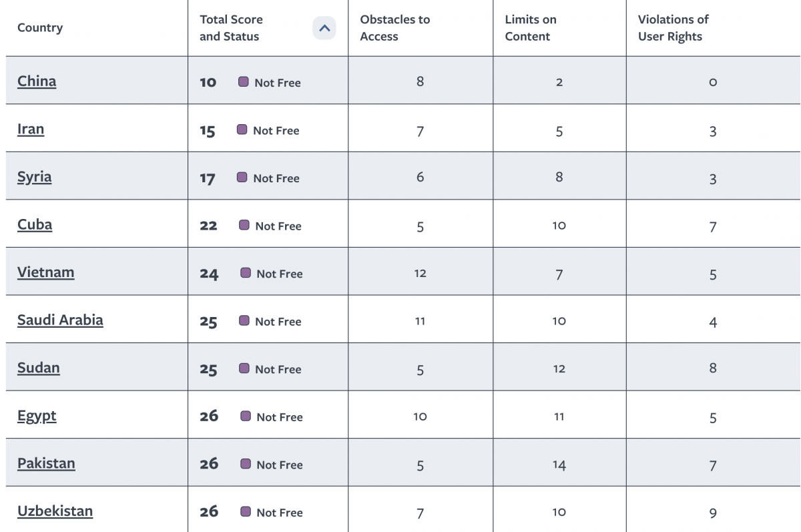Screen dimensions: 801x532
Task: Open the Pakistan country link
Action: pos(46,463)
